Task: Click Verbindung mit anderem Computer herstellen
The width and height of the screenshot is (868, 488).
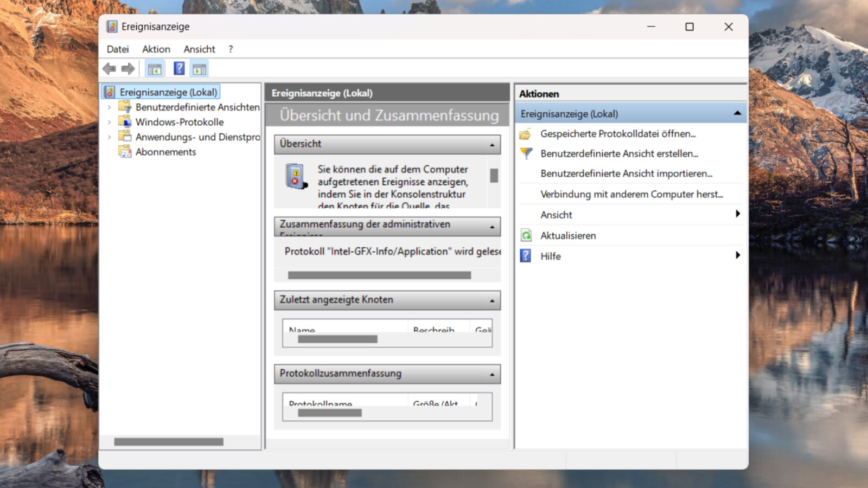Action: point(631,194)
